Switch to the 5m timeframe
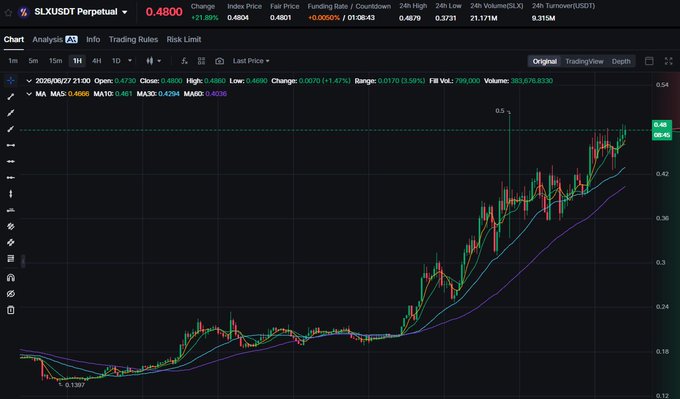The image size is (680, 399). pos(33,61)
